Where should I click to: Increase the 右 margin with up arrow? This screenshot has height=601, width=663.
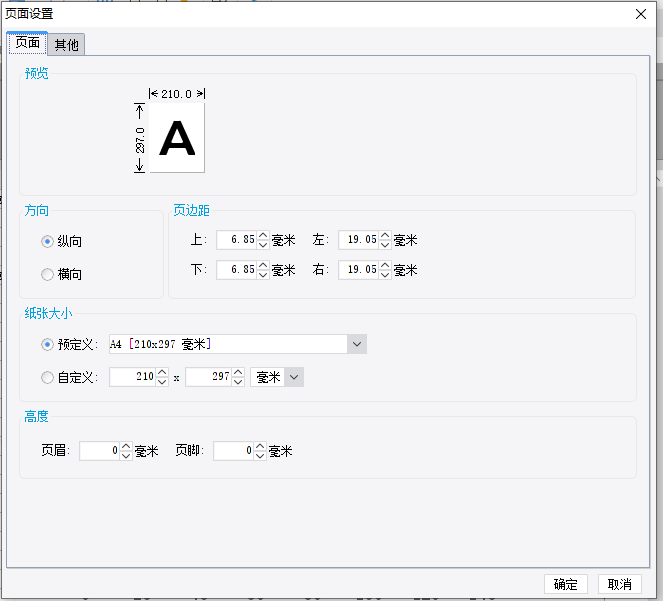[385, 265]
